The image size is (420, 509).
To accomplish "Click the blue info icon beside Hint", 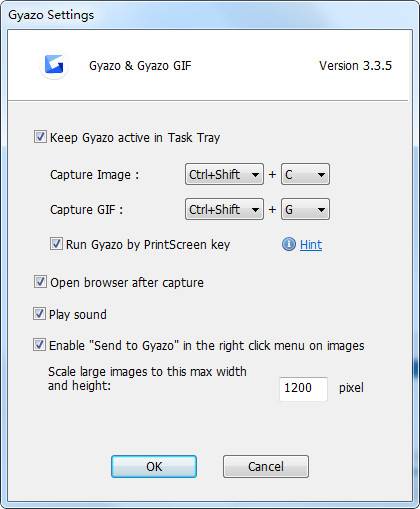I will pyautogui.click(x=289, y=244).
